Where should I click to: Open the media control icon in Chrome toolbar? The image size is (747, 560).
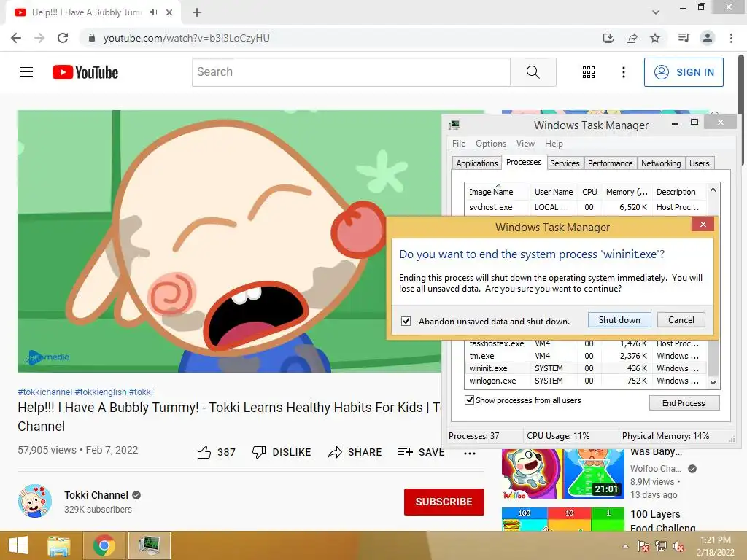(684, 38)
